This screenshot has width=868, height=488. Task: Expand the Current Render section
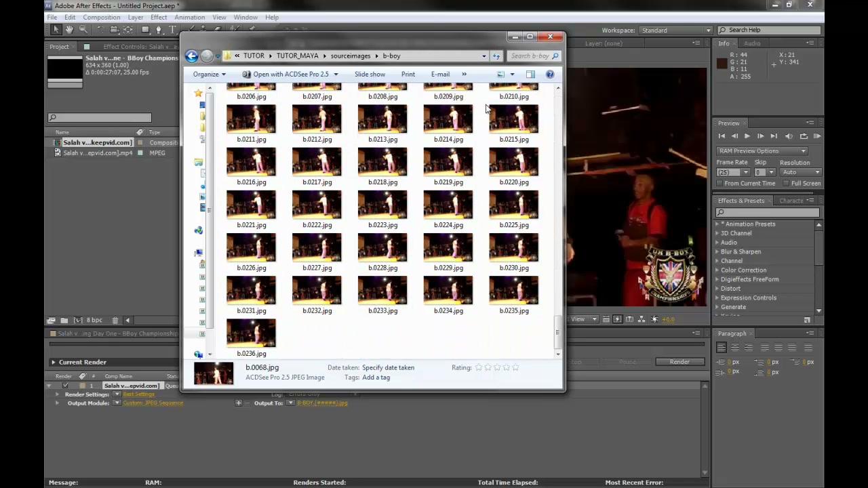(x=54, y=362)
